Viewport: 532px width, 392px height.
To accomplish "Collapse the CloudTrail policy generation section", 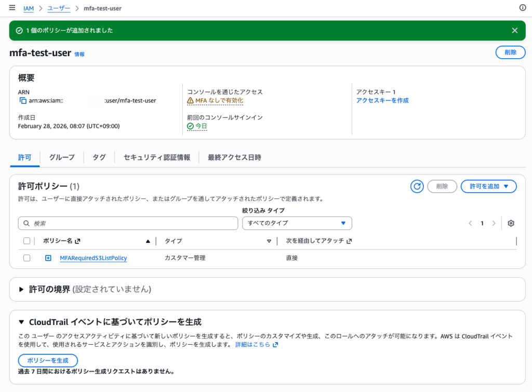I will [x=22, y=322].
